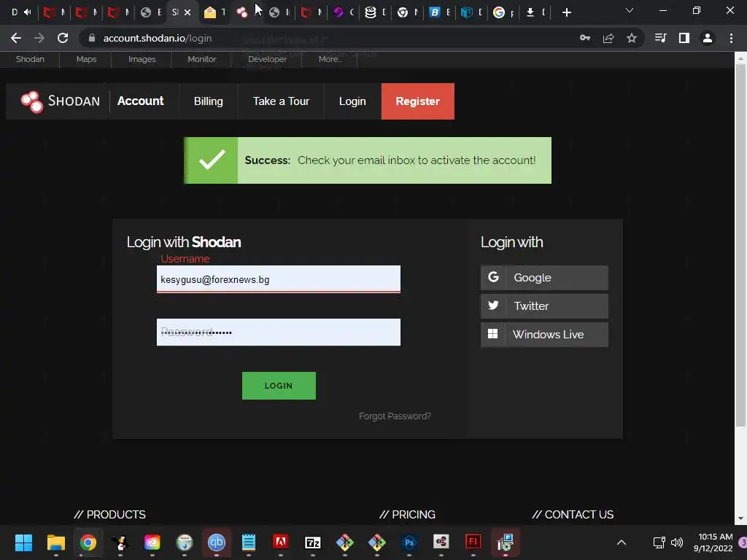Image resolution: width=747 pixels, height=560 pixels.
Task: Login with Twitter button
Action: pyautogui.click(x=544, y=306)
